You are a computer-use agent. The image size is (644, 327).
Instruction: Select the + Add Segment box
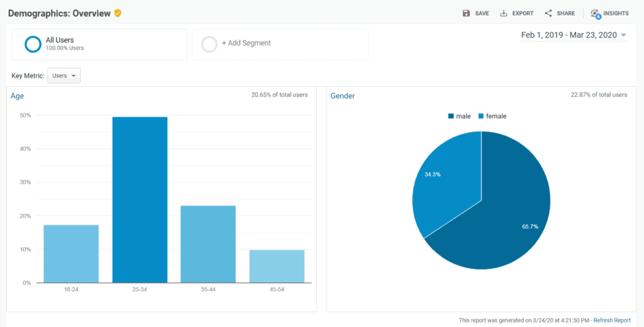(x=280, y=44)
